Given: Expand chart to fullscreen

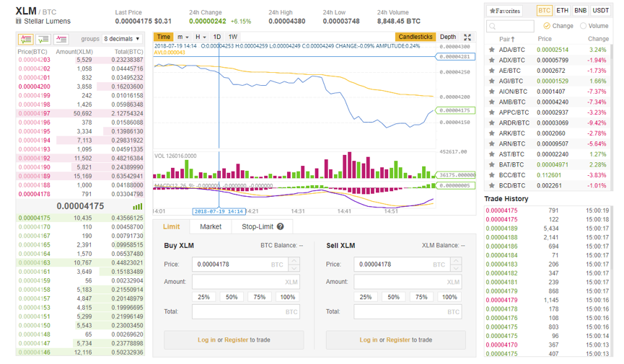Looking at the screenshot, I should [467, 37].
